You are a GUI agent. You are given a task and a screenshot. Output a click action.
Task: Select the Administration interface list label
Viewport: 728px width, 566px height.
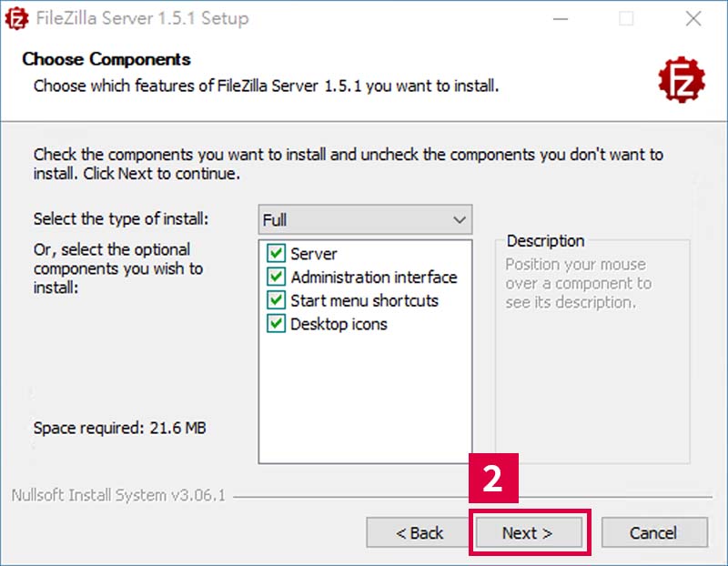coord(374,278)
